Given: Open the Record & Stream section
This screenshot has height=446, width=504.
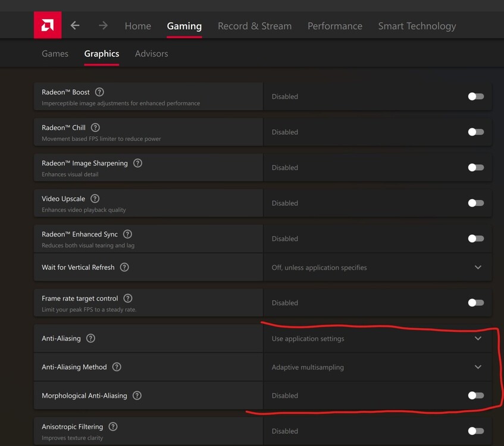Looking at the screenshot, I should 255,26.
